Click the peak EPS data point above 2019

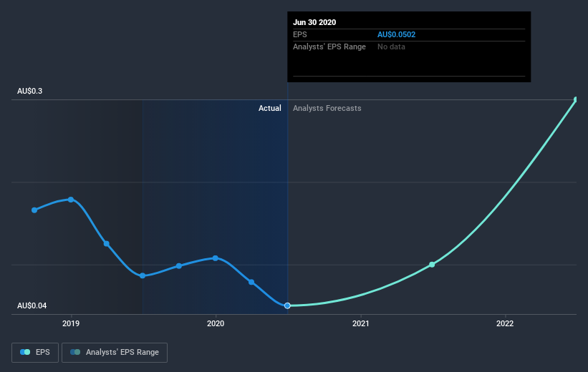tap(71, 200)
